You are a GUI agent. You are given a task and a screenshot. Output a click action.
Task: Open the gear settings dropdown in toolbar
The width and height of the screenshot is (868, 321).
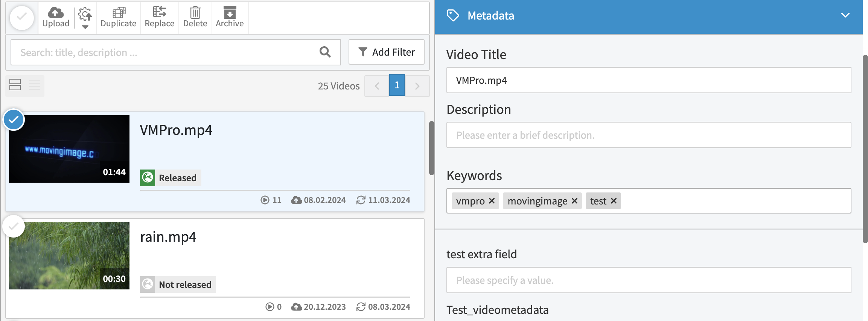tap(85, 18)
